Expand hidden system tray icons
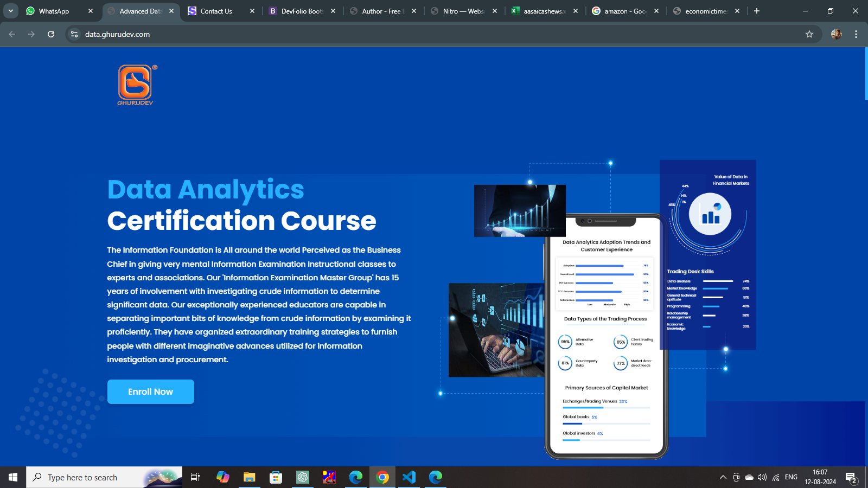Image resolution: width=868 pixels, height=488 pixels. (x=723, y=477)
